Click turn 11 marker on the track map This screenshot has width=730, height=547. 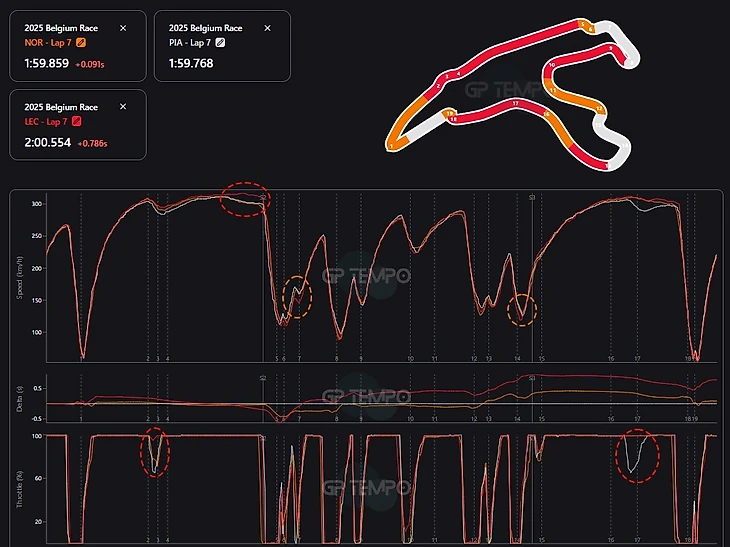[553, 90]
